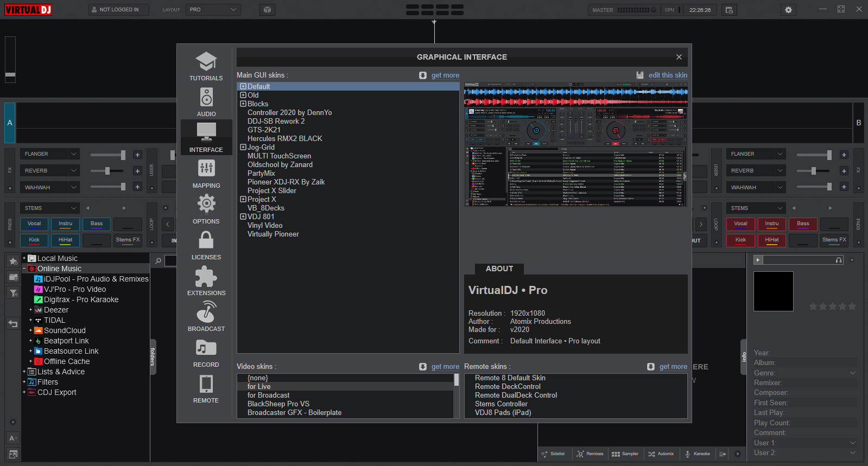Click the clock settings icon near time

pos(729,10)
